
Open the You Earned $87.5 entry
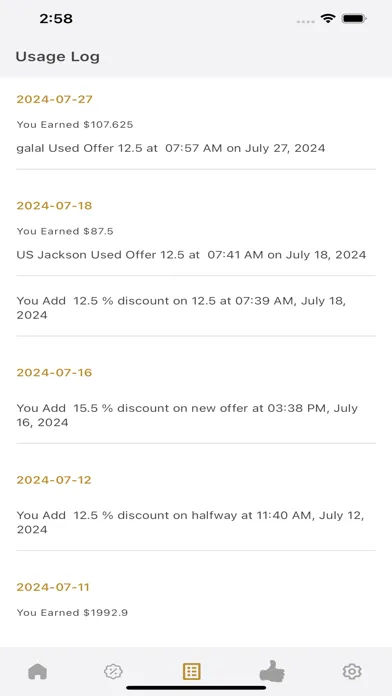(65, 231)
